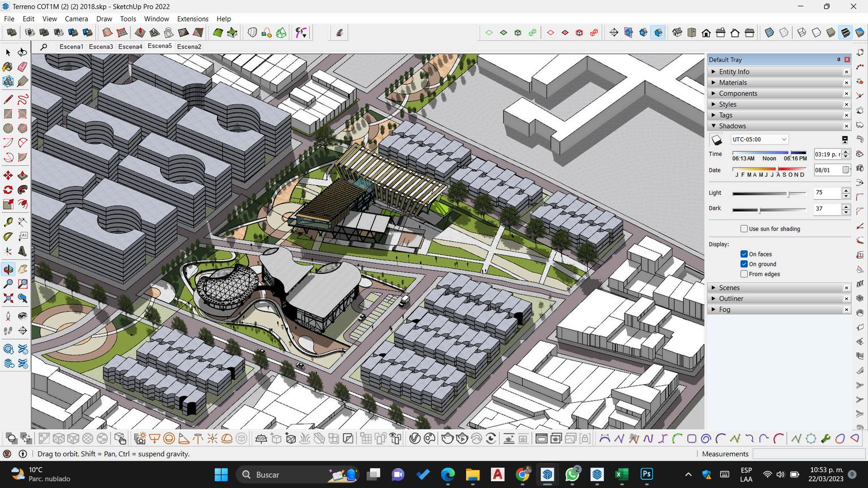The height and width of the screenshot is (488, 868).
Task: Choose the Tape Measure tool
Action: coord(8,222)
